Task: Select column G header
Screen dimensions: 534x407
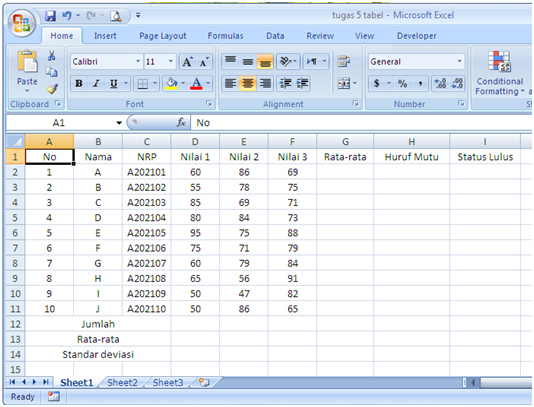Action: click(345, 142)
